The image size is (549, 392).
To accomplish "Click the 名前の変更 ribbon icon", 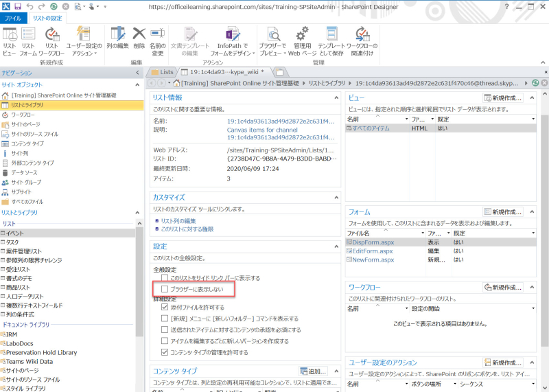I will tap(158, 41).
